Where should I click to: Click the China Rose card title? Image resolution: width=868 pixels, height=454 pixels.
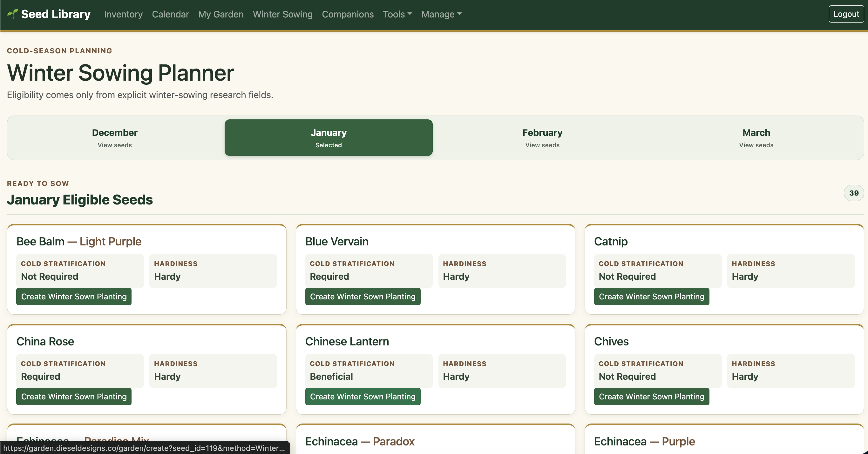pyautogui.click(x=45, y=342)
